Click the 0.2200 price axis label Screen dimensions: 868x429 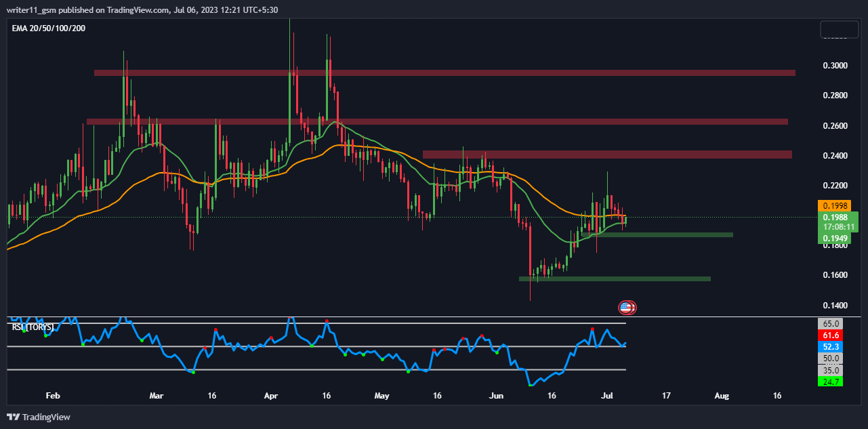(835, 186)
